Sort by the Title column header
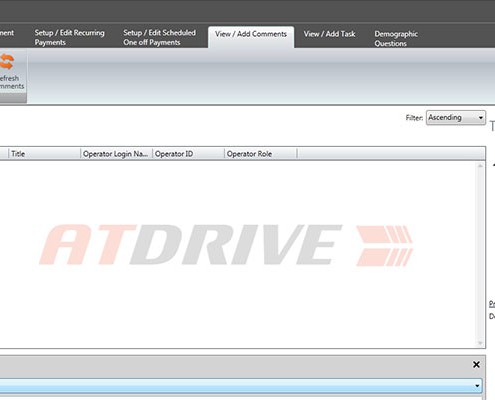Image resolution: width=495 pixels, height=400 pixels. tap(44, 154)
